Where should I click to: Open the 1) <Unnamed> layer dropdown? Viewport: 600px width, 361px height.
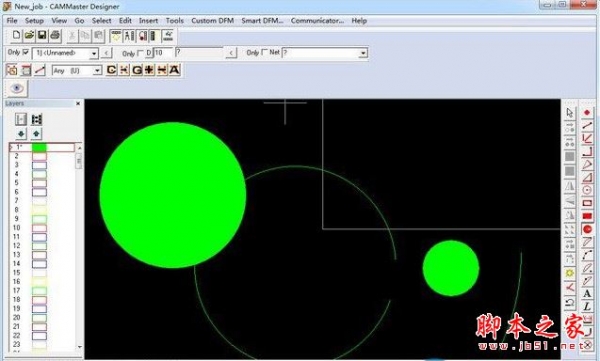94,54
